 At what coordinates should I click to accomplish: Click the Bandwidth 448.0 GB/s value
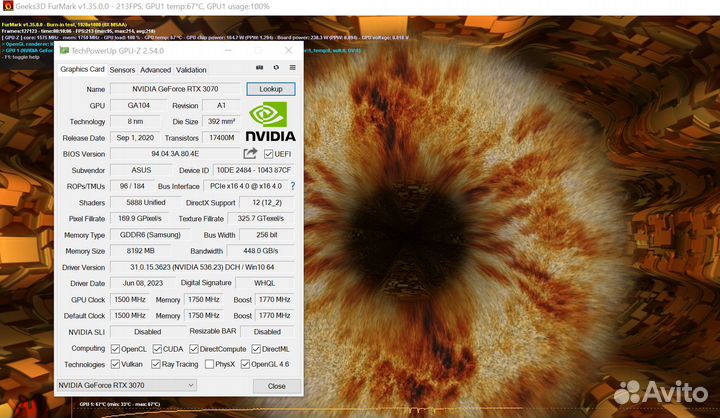[260, 251]
